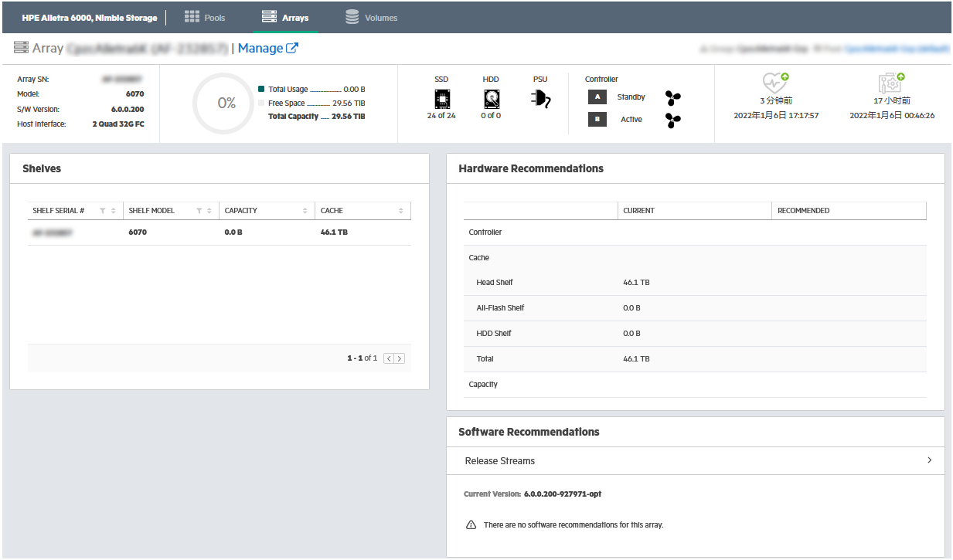The width and height of the screenshot is (953, 560).
Task: Click the 1 - 1 of 1 pagination text
Action: pyautogui.click(x=362, y=358)
